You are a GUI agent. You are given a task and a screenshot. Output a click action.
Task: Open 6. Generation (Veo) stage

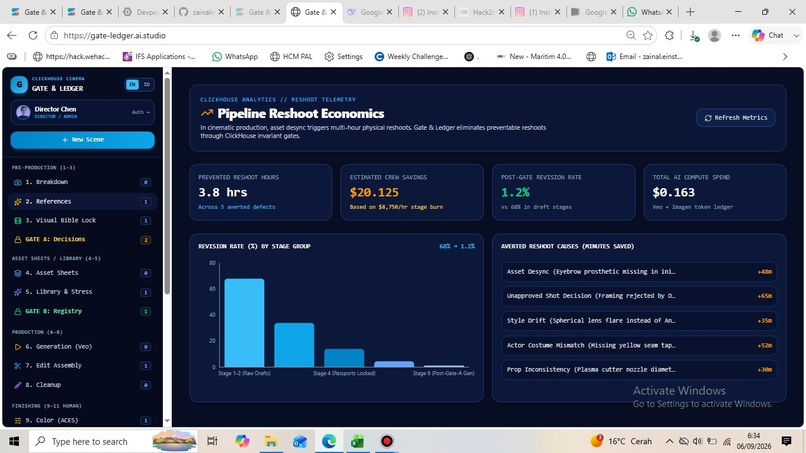[x=82, y=347]
